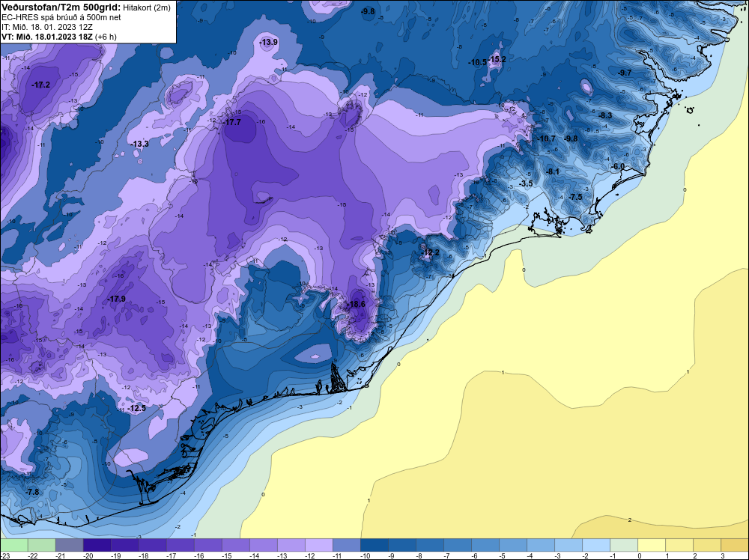Screen dimensions: 749x560
Task: Click the -13.3 temperature label
Action: 139,144
